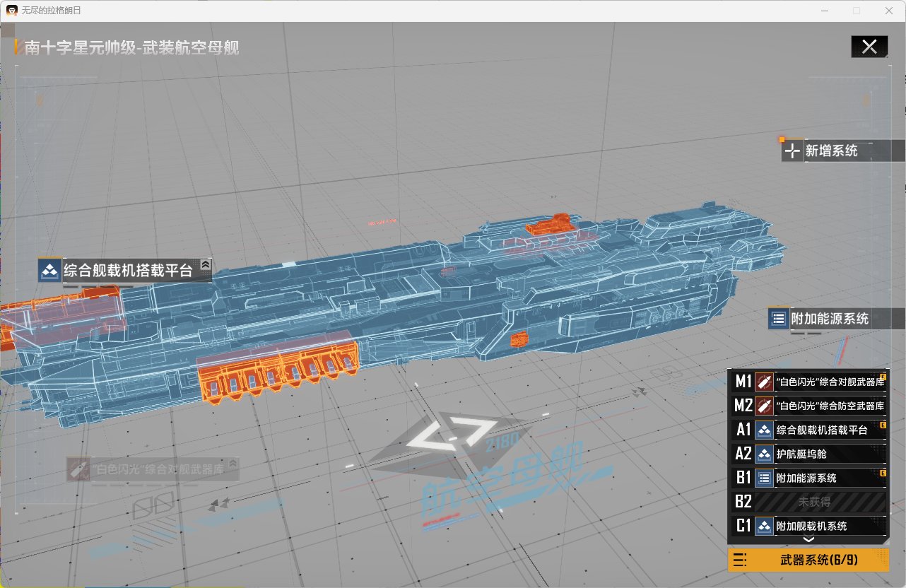Expand chevron on 综合舰载机搭载平台 callout

pos(205,264)
